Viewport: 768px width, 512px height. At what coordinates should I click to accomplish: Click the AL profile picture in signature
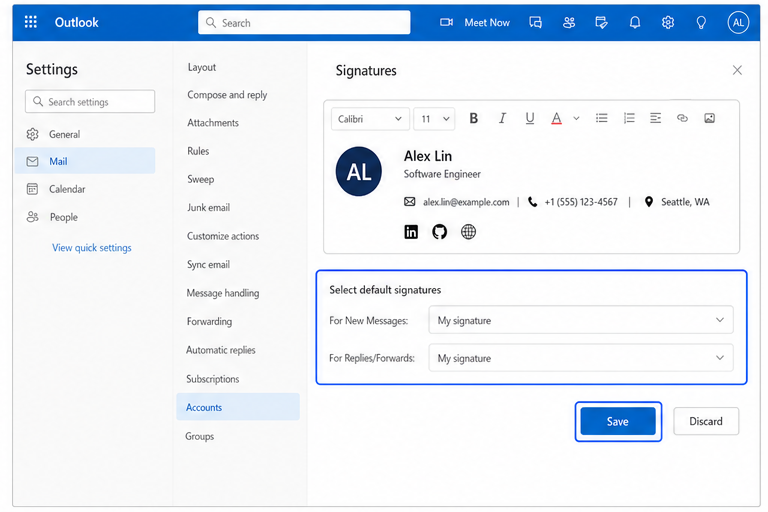click(359, 171)
